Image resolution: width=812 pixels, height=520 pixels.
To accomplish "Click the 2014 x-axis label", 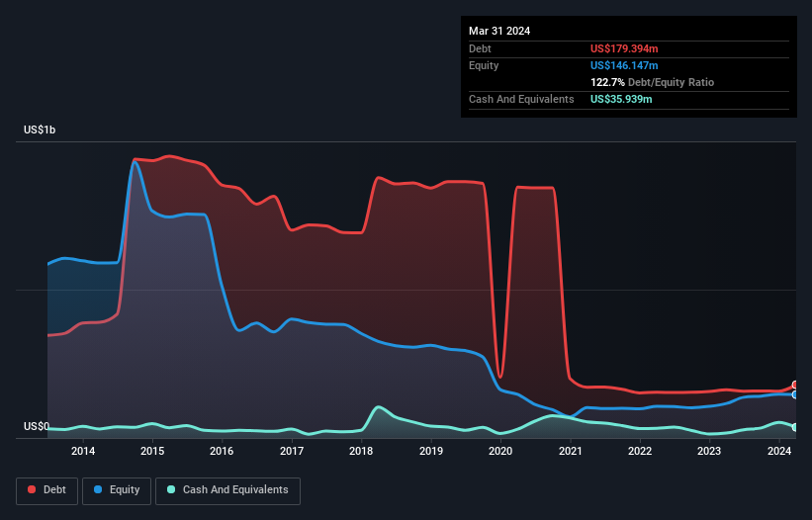I will click(83, 451).
